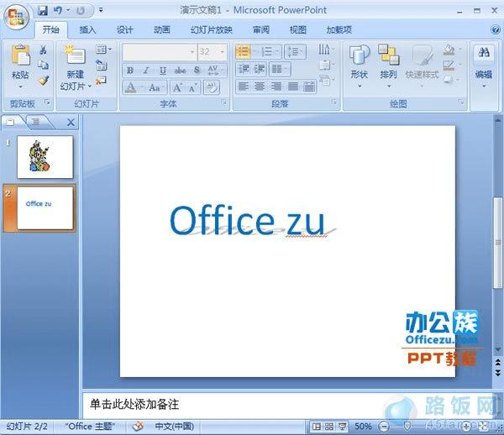Select slide 1 thumbnail
The width and height of the screenshot is (504, 435).
tap(45, 157)
